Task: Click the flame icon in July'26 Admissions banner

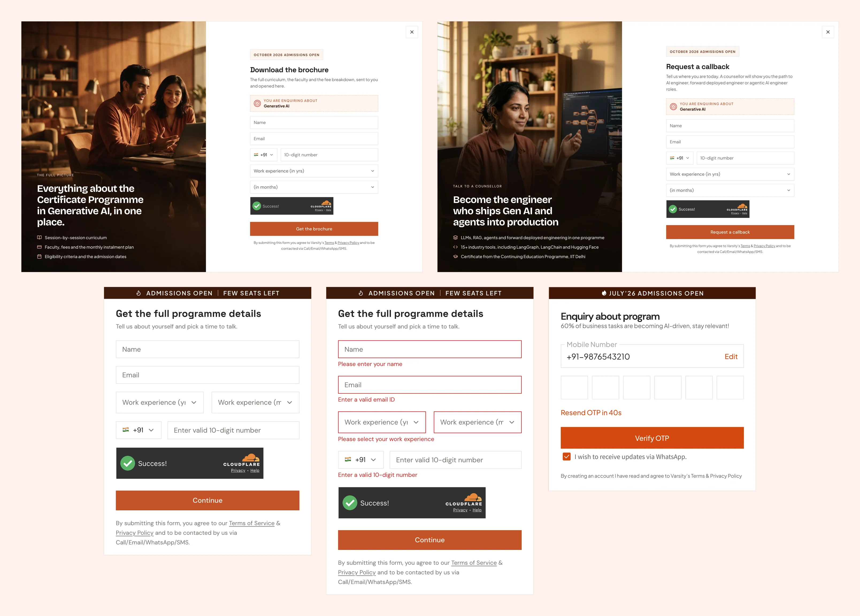Action: click(x=604, y=293)
